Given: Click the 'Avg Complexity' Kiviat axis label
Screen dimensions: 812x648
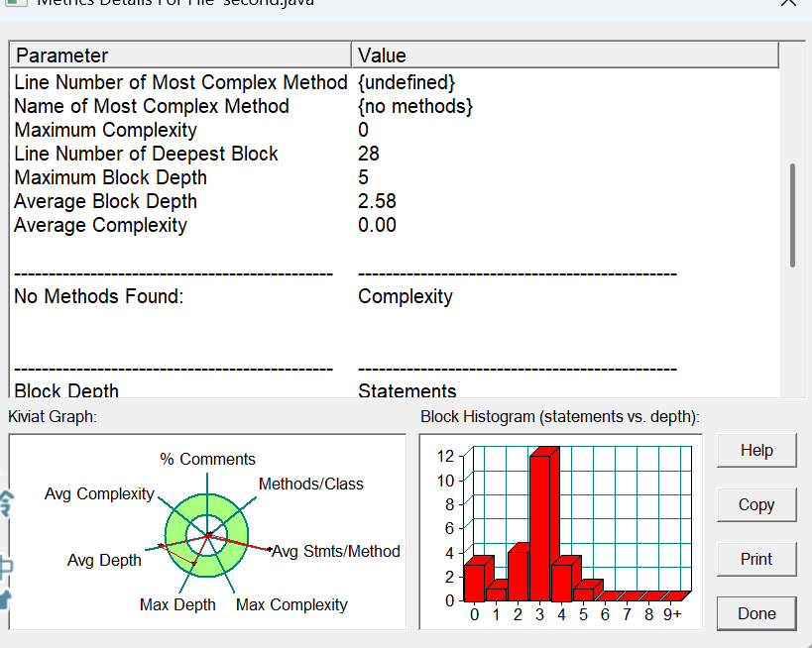Looking at the screenshot, I should tap(99, 493).
